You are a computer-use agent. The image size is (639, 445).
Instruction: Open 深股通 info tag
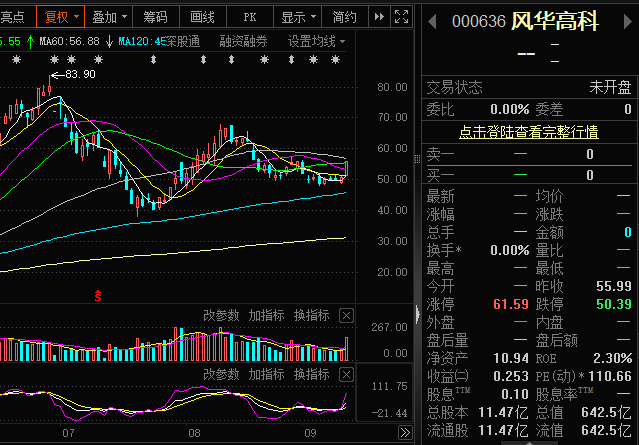(x=183, y=41)
